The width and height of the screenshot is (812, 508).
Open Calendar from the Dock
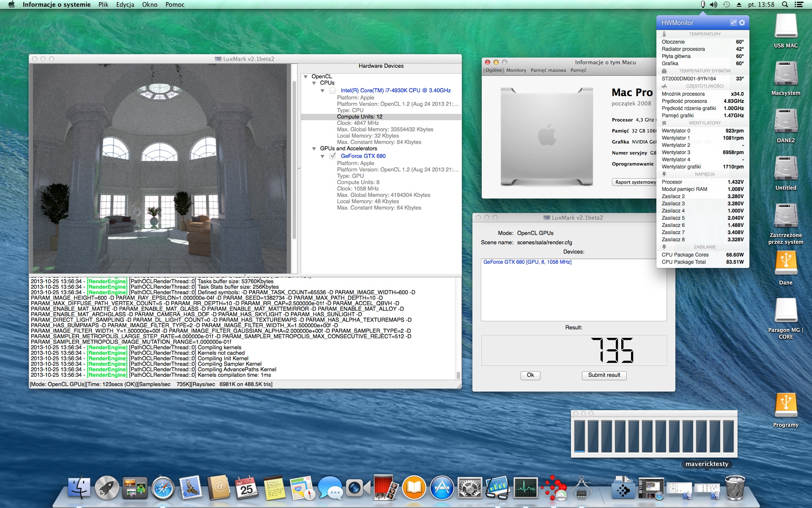coord(246,488)
